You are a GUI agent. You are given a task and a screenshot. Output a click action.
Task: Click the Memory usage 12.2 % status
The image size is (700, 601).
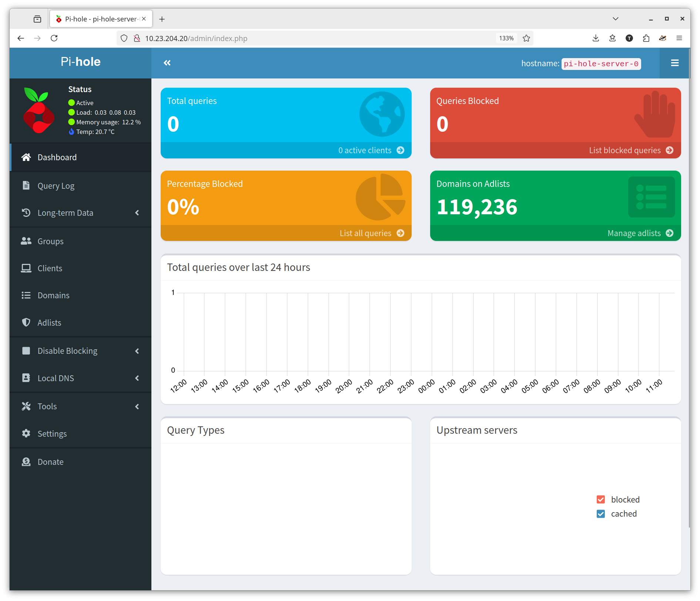coord(104,122)
